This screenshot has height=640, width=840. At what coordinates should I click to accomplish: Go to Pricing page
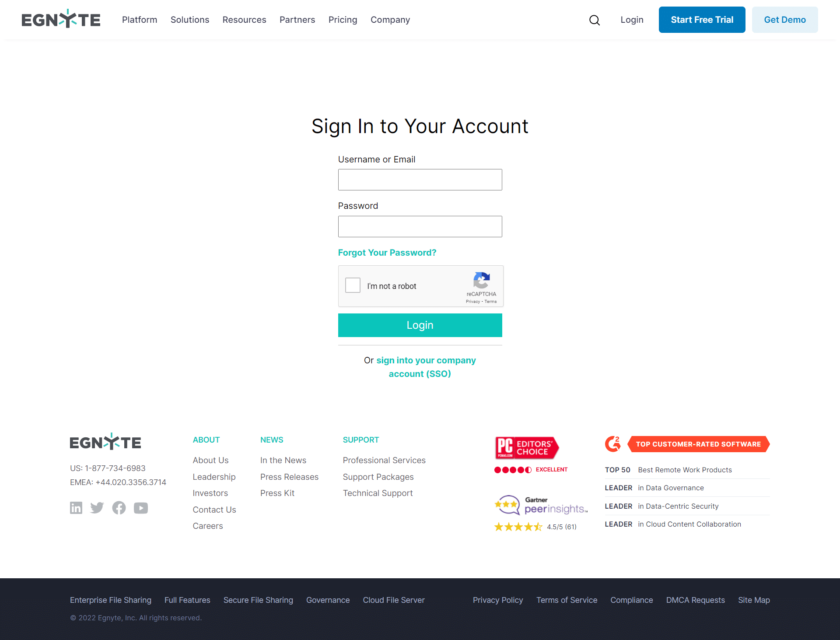343,20
